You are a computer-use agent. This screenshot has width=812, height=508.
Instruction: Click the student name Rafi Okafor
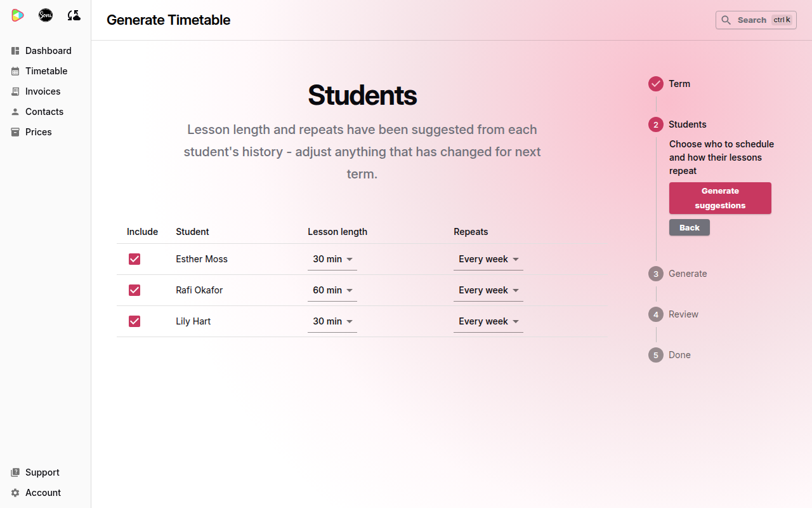[x=199, y=290]
